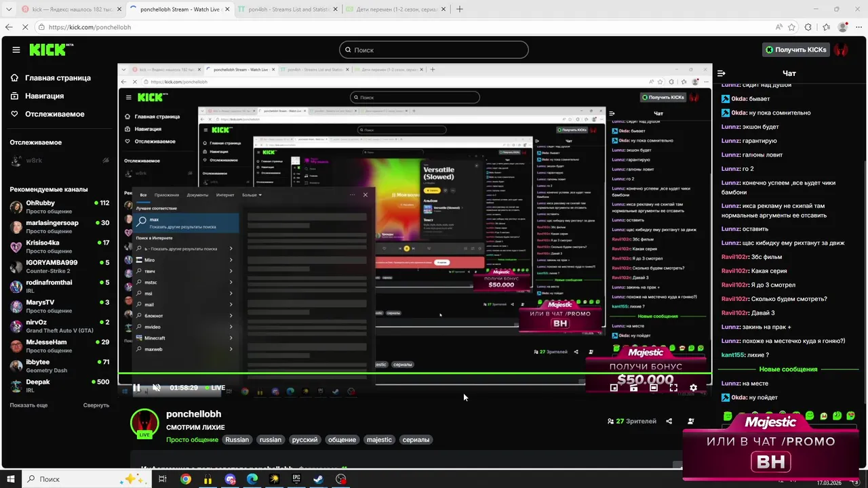Go back in the browser
Viewport: 868px width, 488px height.
click(x=9, y=27)
